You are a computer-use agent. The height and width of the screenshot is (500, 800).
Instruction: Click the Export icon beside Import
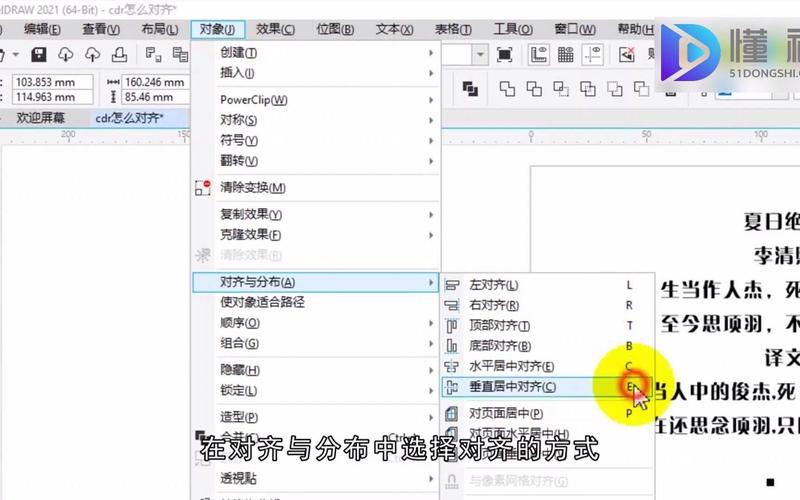tap(180, 54)
